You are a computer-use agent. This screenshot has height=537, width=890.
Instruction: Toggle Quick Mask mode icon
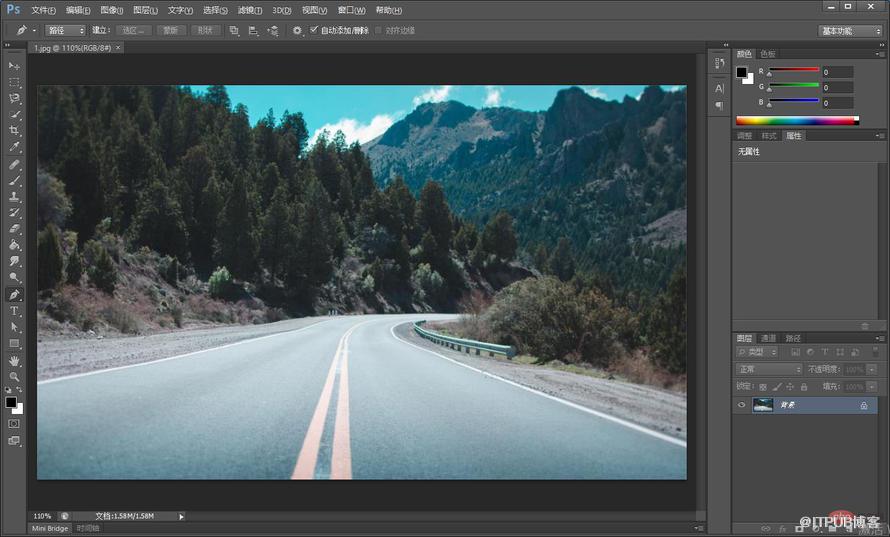[14, 423]
